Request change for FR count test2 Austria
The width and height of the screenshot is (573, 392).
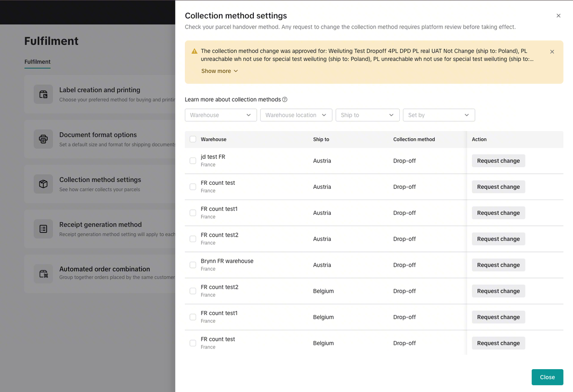point(498,239)
